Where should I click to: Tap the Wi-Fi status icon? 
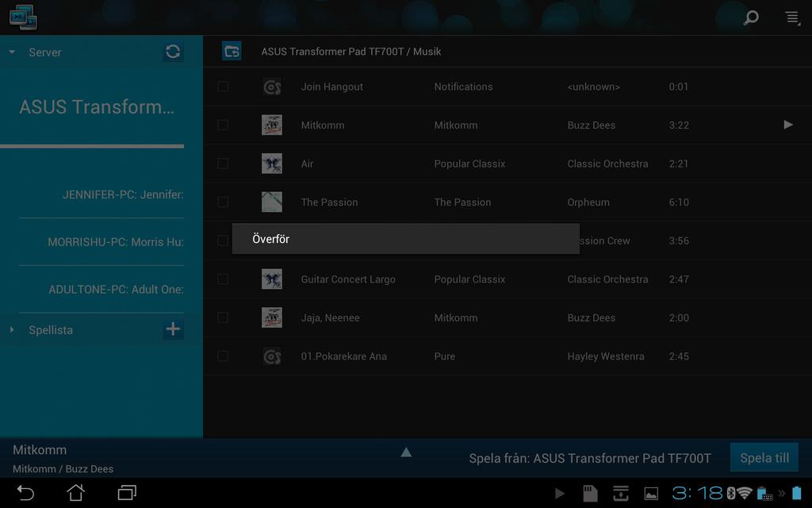[x=745, y=494]
